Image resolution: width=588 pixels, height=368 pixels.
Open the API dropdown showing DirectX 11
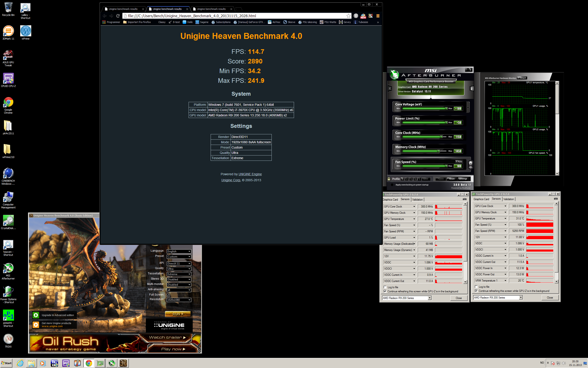click(179, 263)
